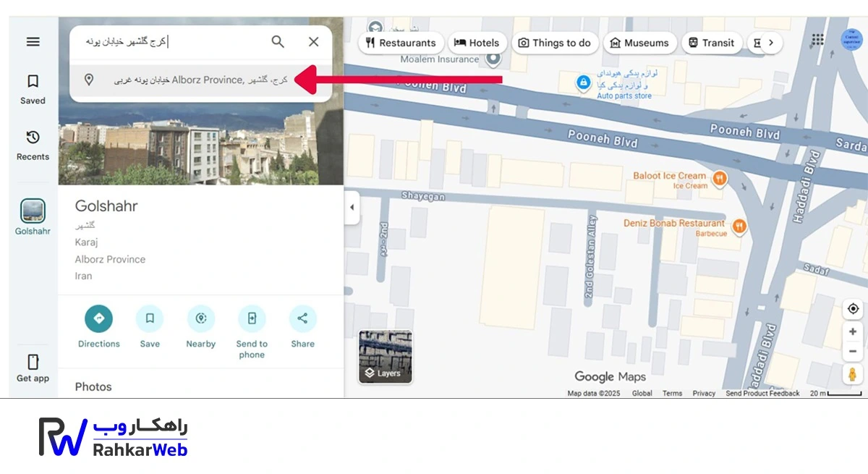Zoom in with the plus button
The image size is (868, 474).
tap(854, 331)
